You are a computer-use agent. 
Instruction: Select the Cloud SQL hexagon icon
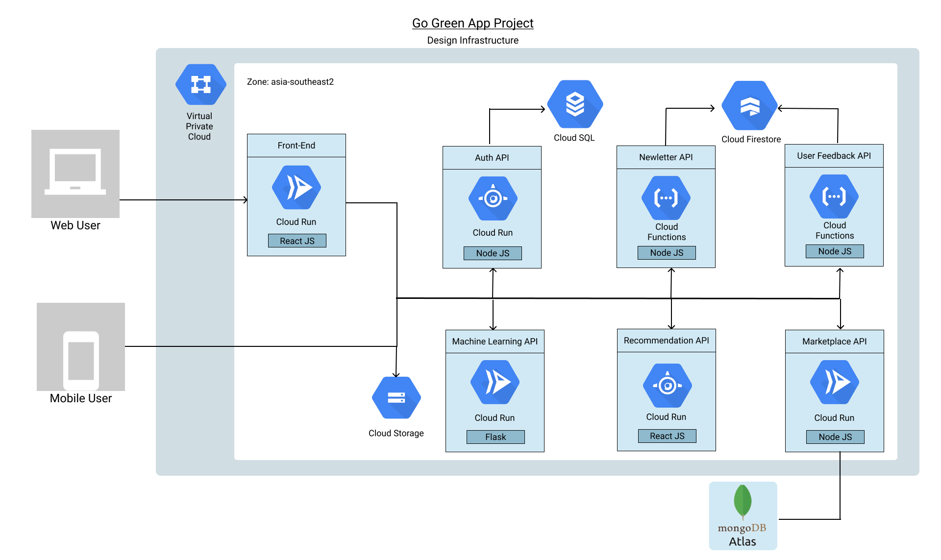point(575,104)
